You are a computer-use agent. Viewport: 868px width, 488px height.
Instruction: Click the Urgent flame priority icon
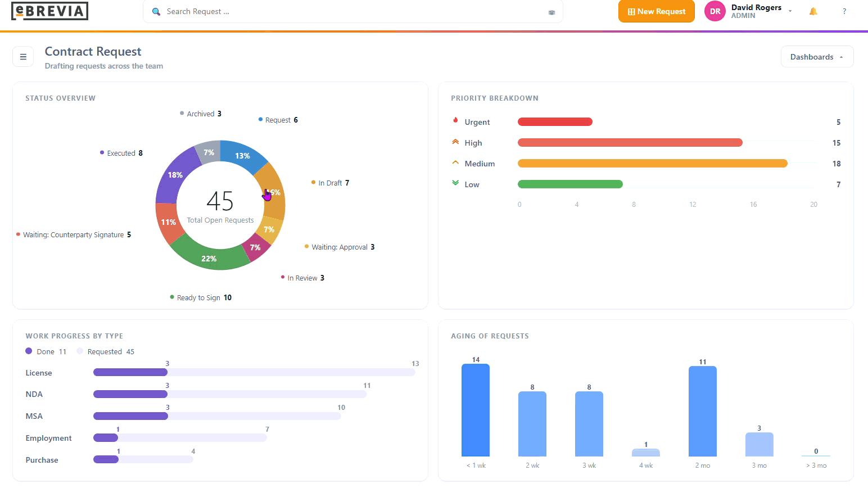[x=455, y=120]
